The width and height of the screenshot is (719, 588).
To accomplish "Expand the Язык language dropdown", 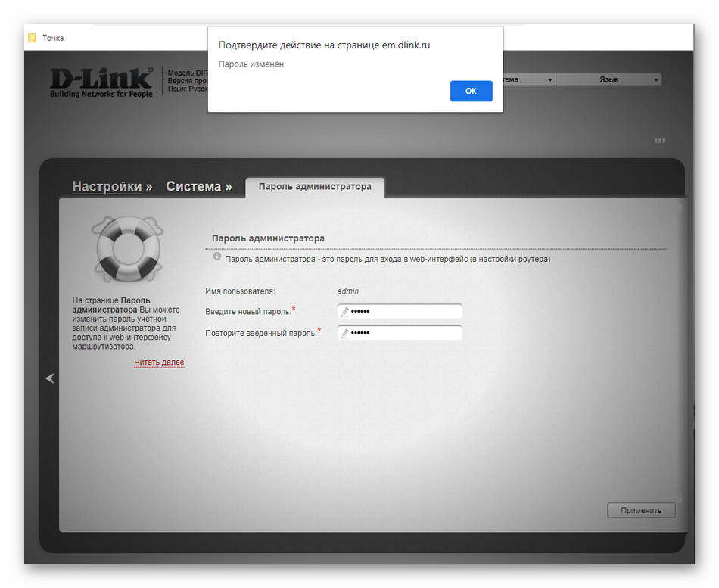I will [x=609, y=79].
